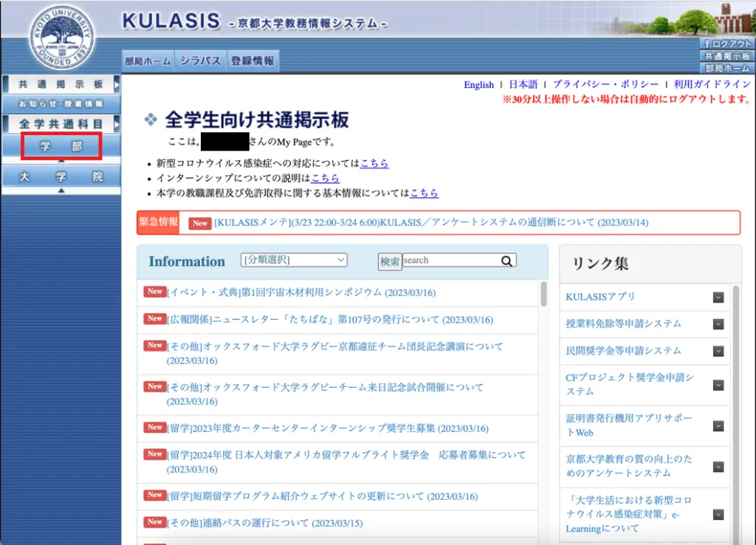Open the 第1回宇宙木材利用シンポジウム announcement
Screen dimensions: 756x545
click(x=301, y=292)
